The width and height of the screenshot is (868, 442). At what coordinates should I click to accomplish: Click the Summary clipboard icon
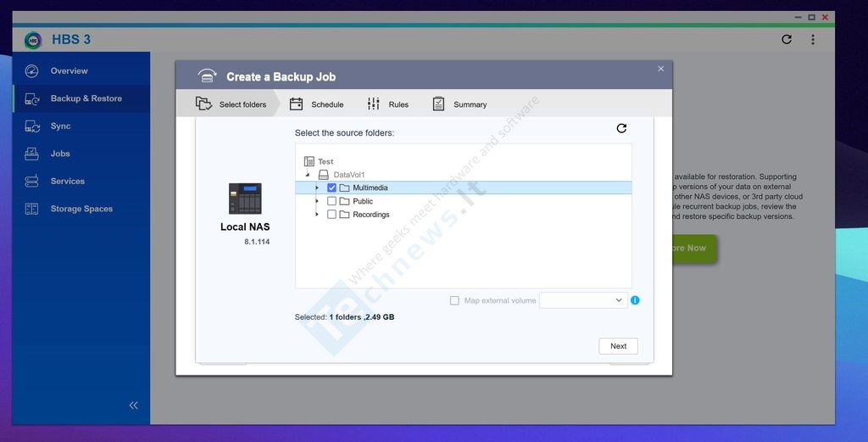tap(438, 104)
